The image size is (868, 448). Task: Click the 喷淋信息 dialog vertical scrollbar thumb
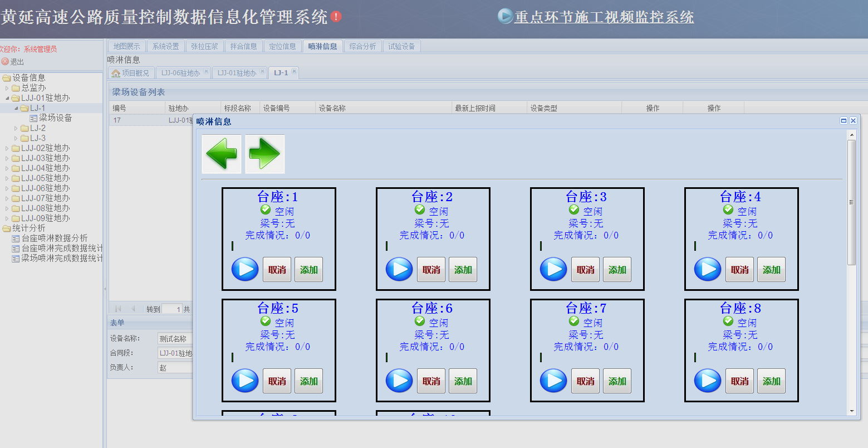[851, 202]
